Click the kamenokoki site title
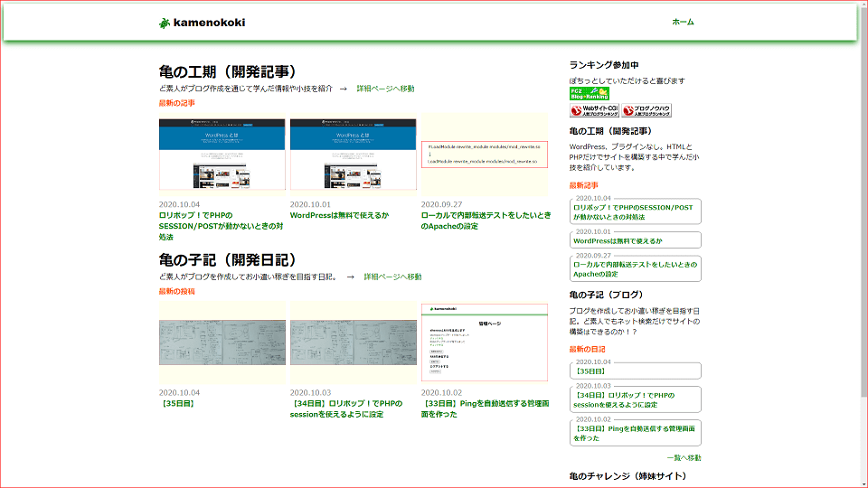Screen dimensions: 868x488 tap(209, 23)
